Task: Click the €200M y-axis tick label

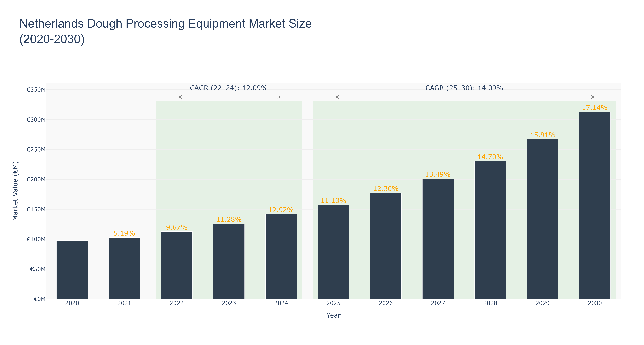Action: pyautogui.click(x=36, y=180)
